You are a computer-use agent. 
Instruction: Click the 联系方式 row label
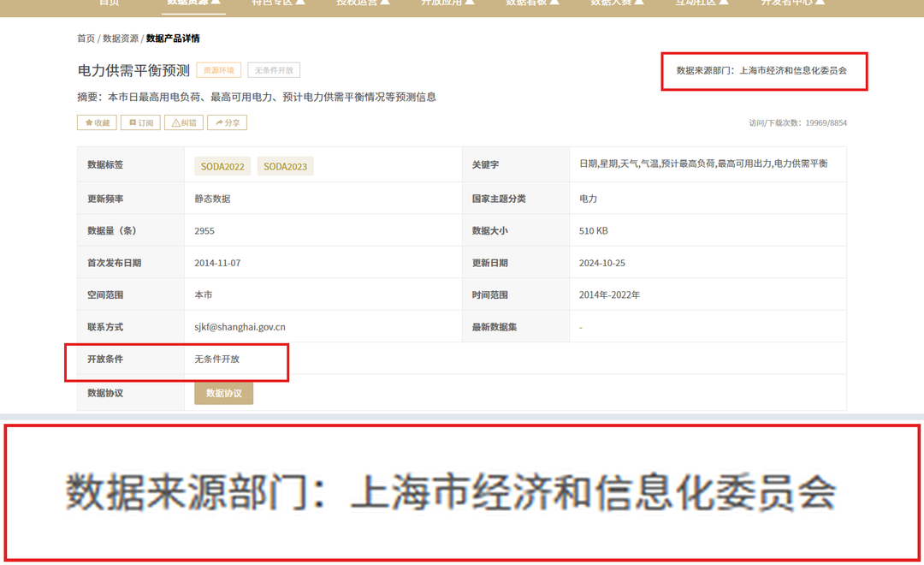pyautogui.click(x=105, y=327)
